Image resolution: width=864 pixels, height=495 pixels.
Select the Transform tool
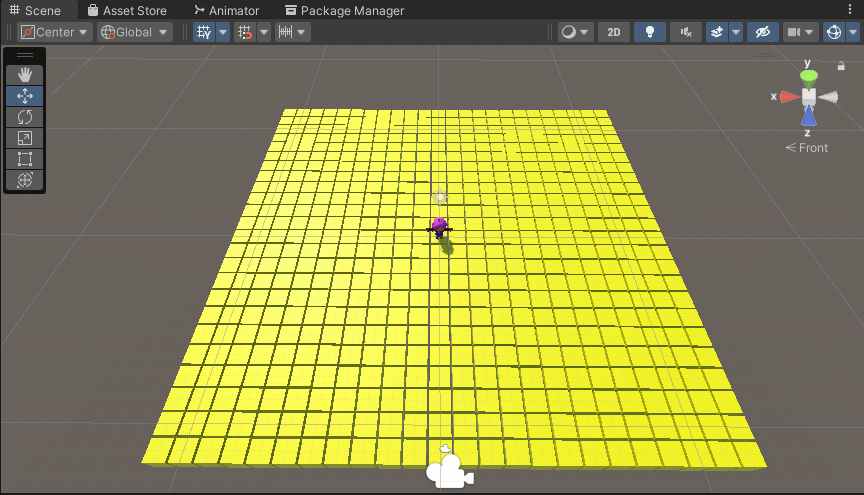tap(25, 180)
